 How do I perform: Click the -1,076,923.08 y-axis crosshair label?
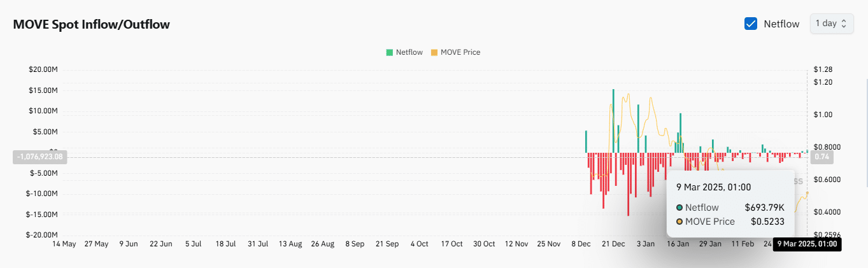39,157
